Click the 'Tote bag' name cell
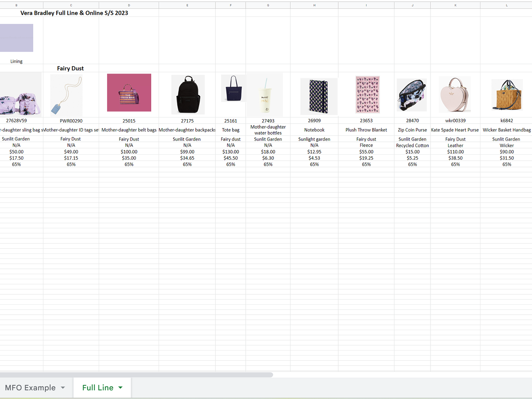Screen dimensions: 532x399 231,130
